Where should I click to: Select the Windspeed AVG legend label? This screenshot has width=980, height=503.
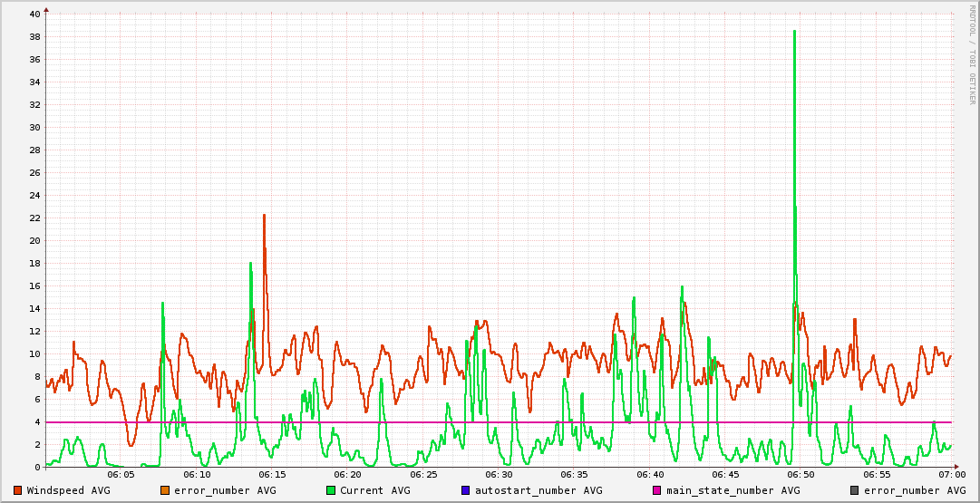coord(68,490)
